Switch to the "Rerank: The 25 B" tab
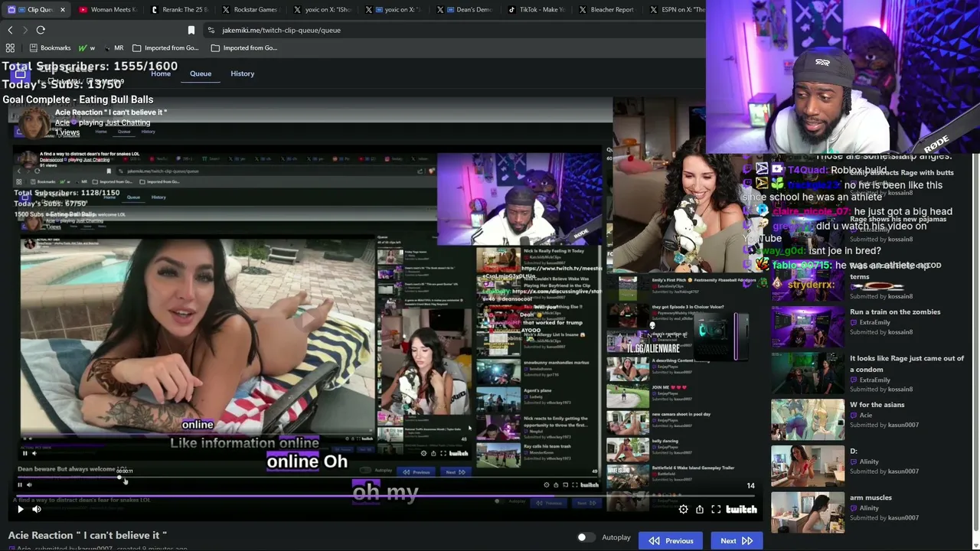 coord(180,10)
